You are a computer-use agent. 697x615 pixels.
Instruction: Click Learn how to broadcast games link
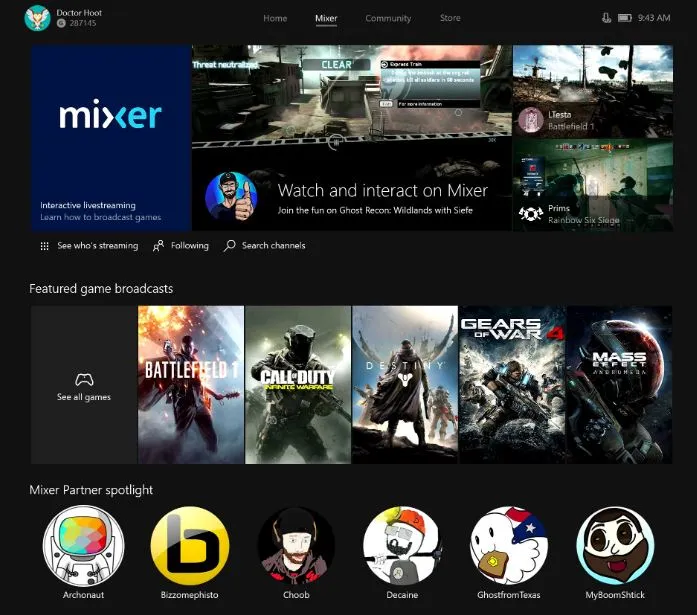pos(100,217)
